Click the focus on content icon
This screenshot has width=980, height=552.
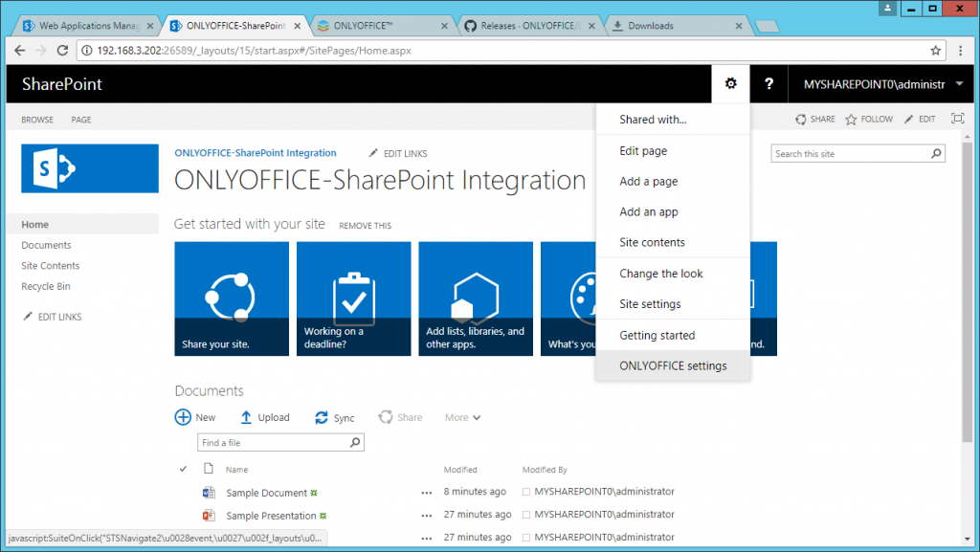pos(957,120)
